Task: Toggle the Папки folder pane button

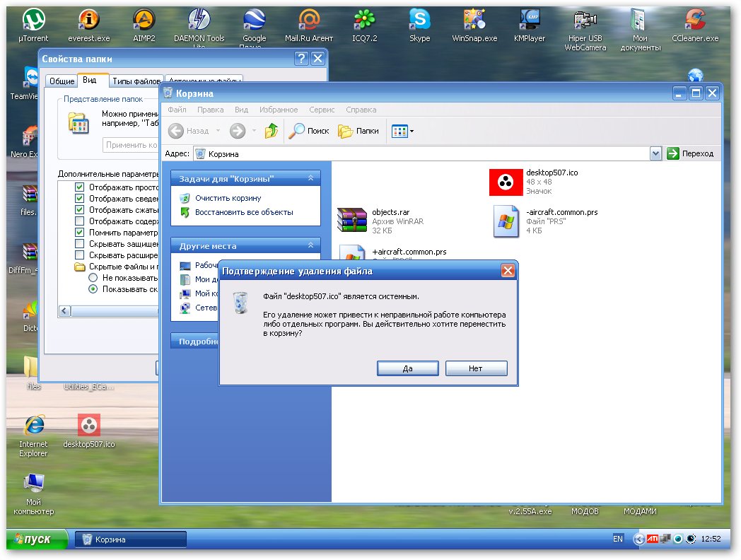Action: [x=358, y=131]
